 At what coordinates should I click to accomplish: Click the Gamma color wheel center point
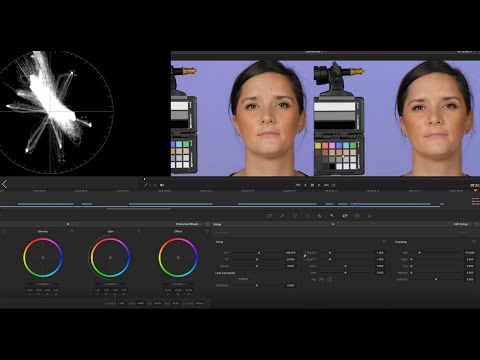point(43,257)
